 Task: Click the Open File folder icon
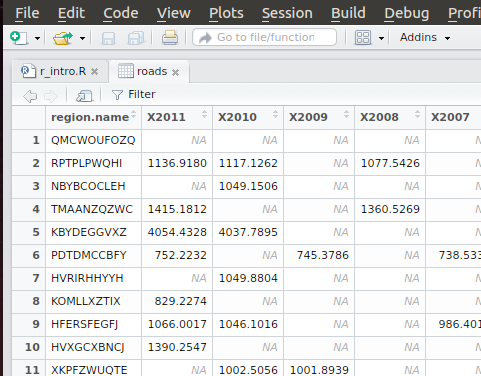coord(63,38)
